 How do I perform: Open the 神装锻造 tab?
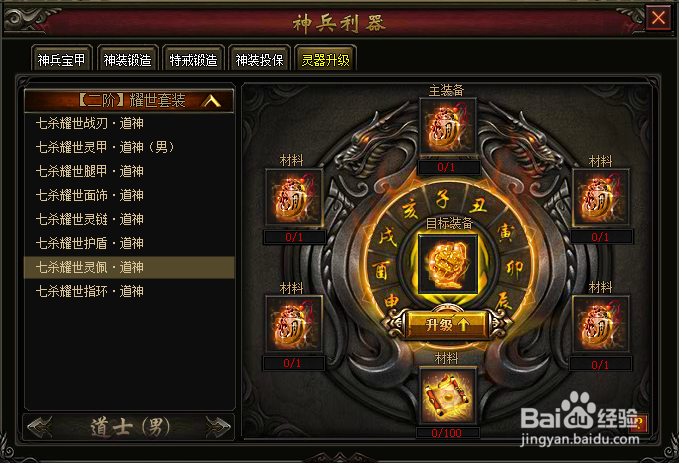pyautogui.click(x=128, y=58)
